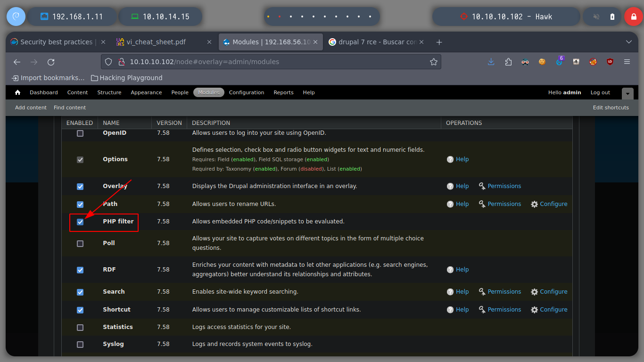The height and width of the screenshot is (362, 644).
Task: Enable the Poll module checkbox
Action: click(x=80, y=244)
